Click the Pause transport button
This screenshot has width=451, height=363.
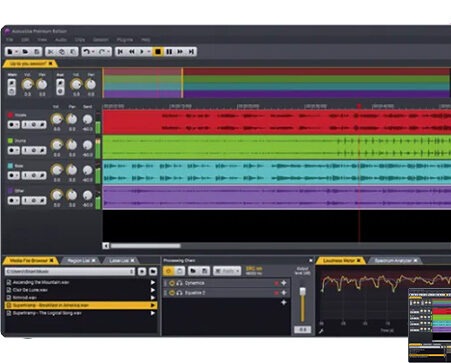(169, 52)
